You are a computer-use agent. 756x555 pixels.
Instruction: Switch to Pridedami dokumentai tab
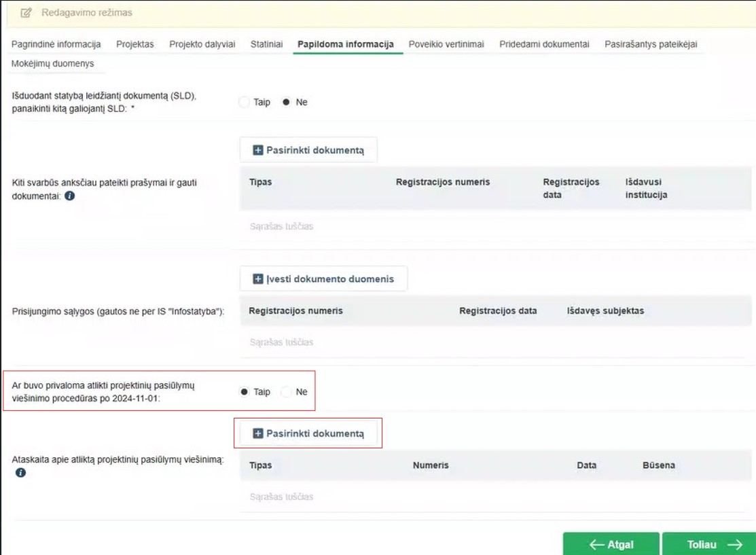(x=544, y=44)
